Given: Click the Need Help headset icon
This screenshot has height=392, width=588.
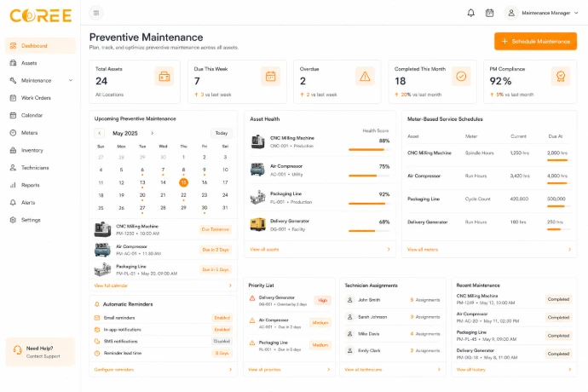Looking at the screenshot, I should click(x=18, y=350).
